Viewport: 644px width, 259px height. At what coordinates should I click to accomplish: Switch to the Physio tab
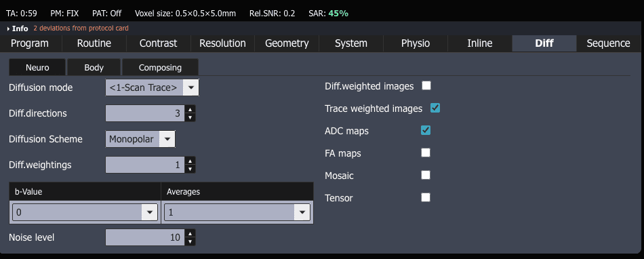point(416,43)
